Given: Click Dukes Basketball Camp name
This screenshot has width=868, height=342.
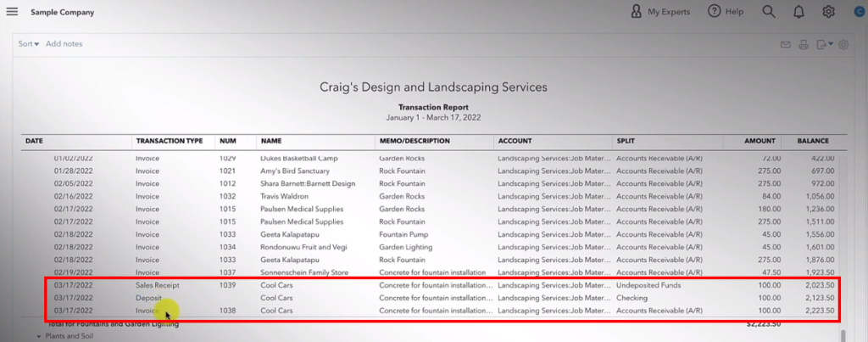Looking at the screenshot, I should pyautogui.click(x=298, y=159).
